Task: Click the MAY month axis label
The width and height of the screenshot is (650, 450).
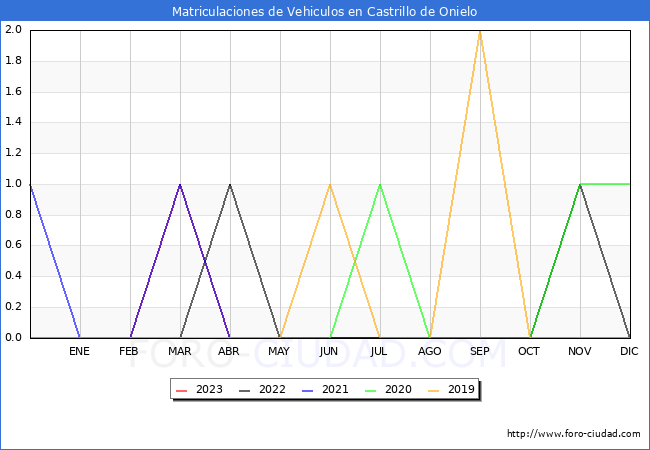Action: coord(279,351)
